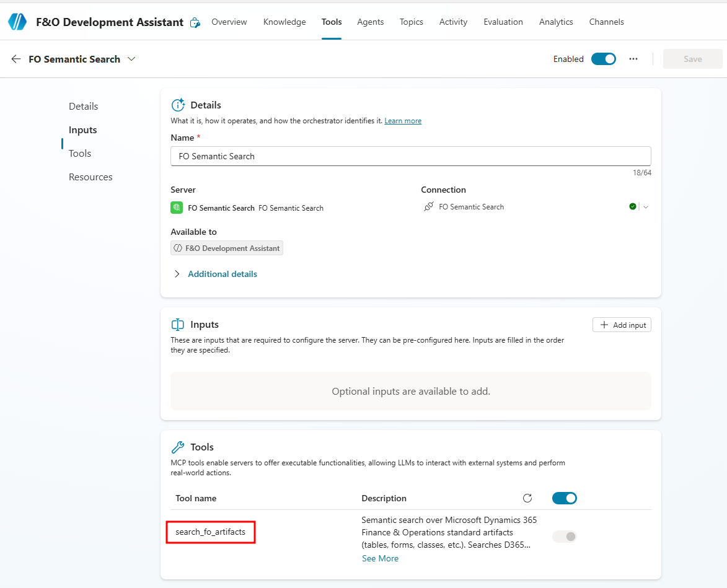This screenshot has width=727, height=588.
Task: Turn off the Enabled toggle
Action: (x=604, y=59)
